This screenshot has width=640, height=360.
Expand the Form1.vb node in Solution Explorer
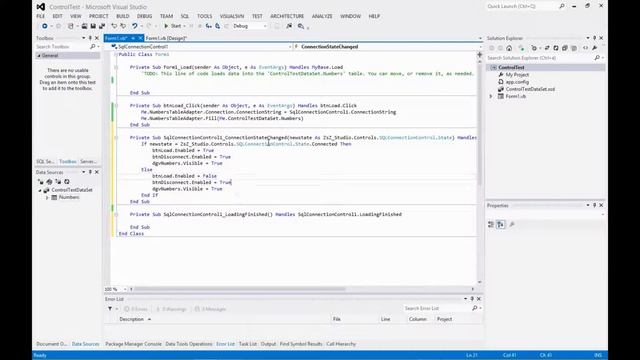(491, 96)
